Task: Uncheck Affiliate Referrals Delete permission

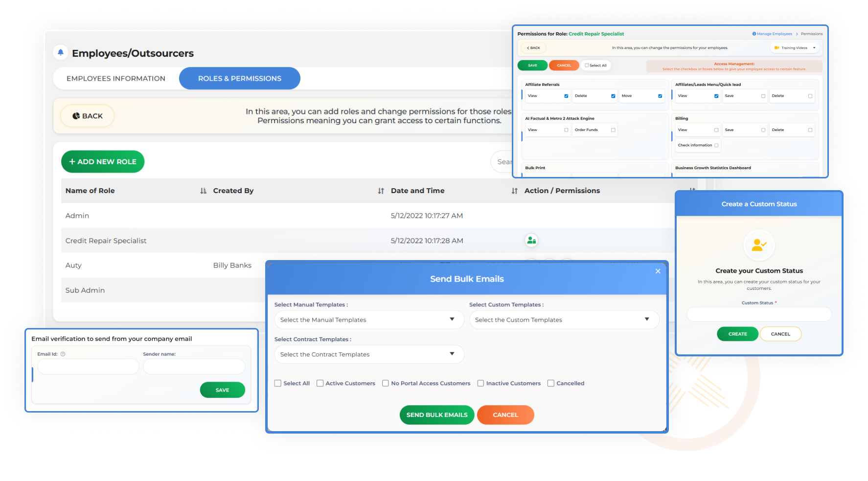Action: pyautogui.click(x=613, y=96)
